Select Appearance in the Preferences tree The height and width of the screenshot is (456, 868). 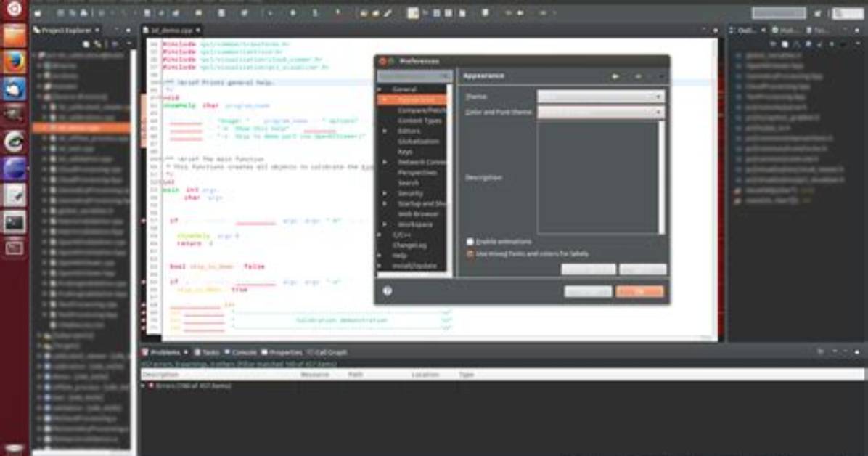(417, 99)
